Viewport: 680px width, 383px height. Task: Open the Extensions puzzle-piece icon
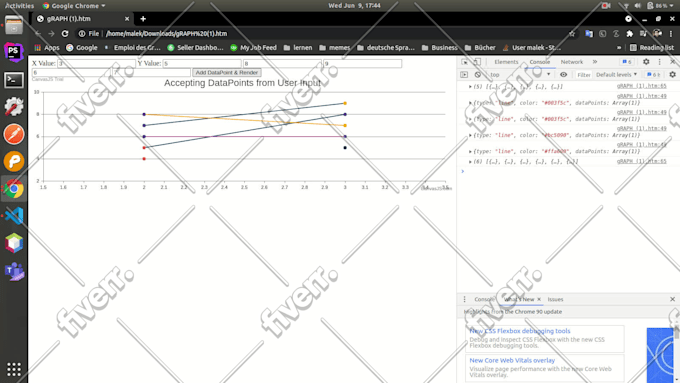pyautogui.click(x=630, y=33)
